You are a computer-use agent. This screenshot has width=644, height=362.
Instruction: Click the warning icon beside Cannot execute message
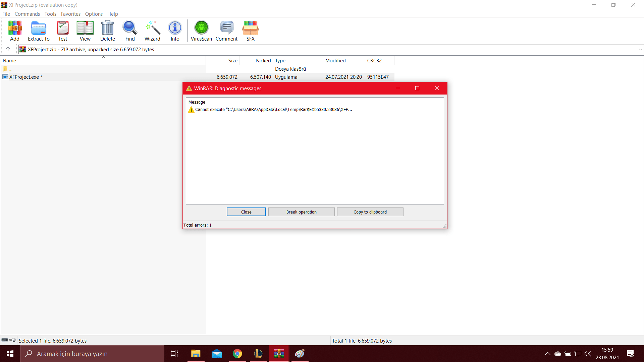coord(191,110)
